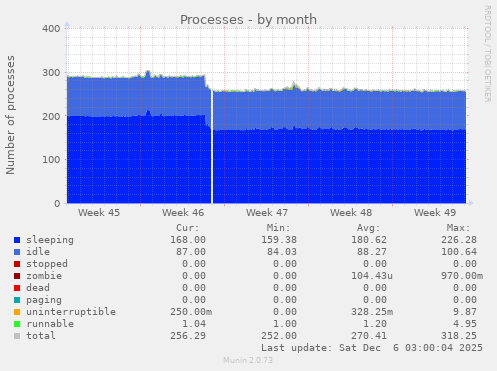The width and height of the screenshot is (497, 371).
Task: Click the 100 y-axis value
Action: [51, 160]
